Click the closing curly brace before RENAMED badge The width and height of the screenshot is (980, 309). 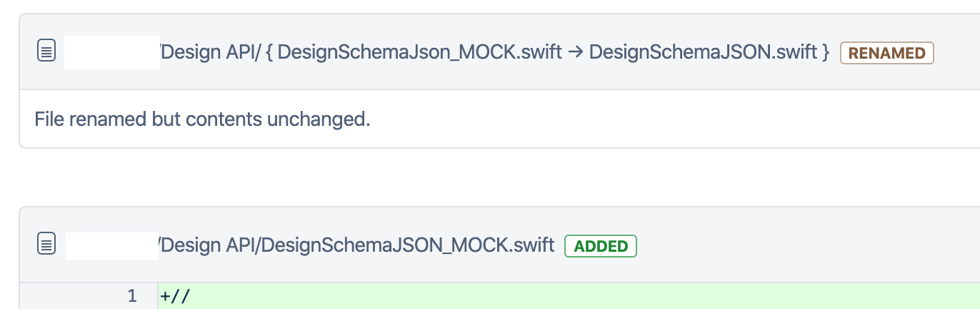(824, 52)
